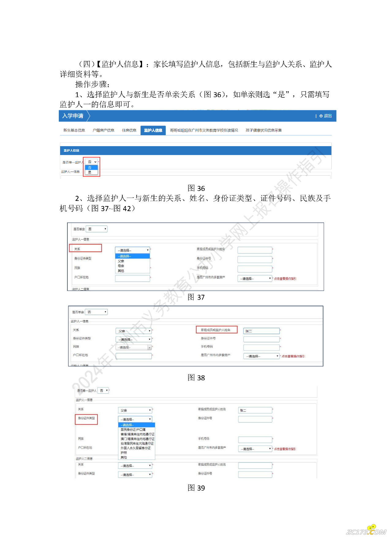Viewport: 392px width, 539px height.
Task: Open the 关系 dropdown showing 父亲 in figure 38
Action: pyautogui.click(x=134, y=331)
